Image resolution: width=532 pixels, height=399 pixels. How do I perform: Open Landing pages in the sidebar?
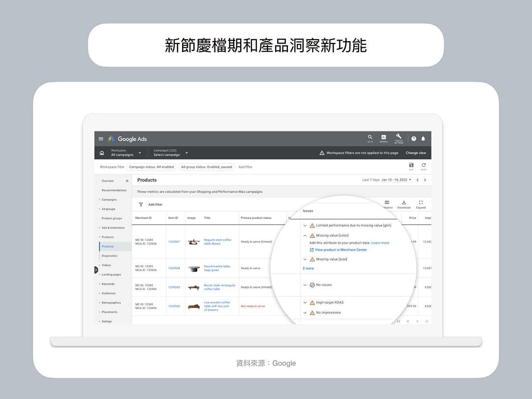coord(111,275)
